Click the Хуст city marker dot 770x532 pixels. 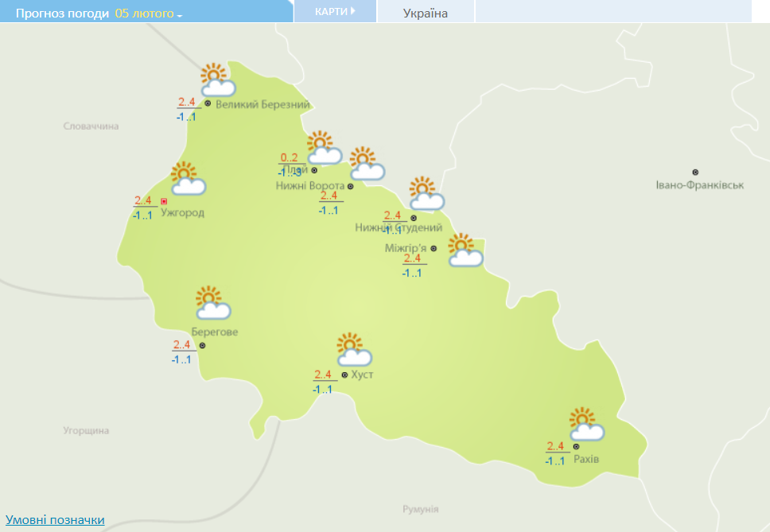point(344,375)
